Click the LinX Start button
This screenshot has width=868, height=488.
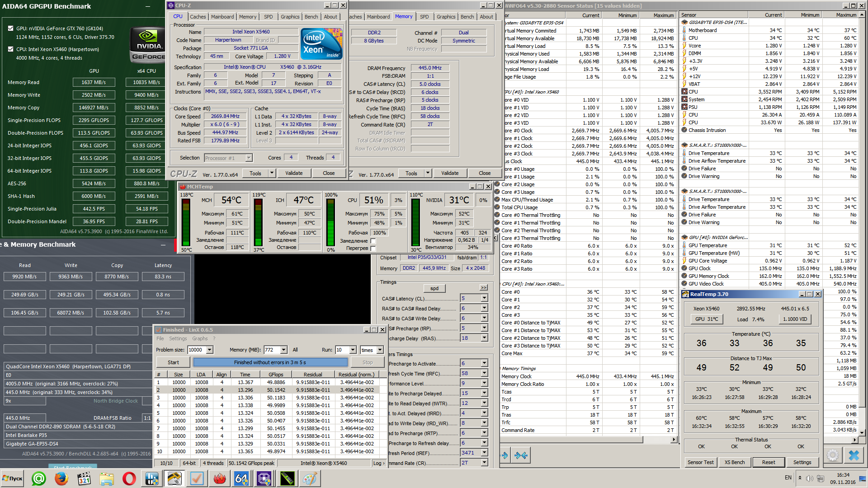(x=173, y=362)
